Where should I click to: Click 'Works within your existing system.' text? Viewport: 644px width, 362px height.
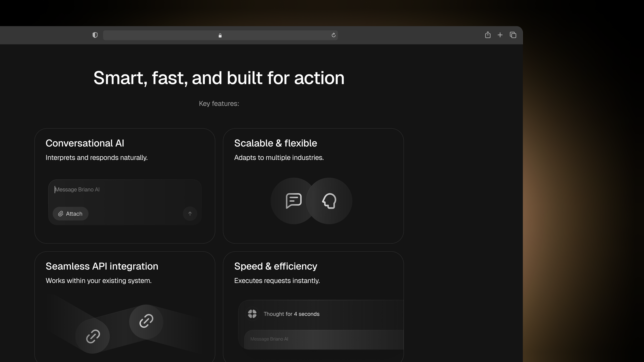(98, 281)
